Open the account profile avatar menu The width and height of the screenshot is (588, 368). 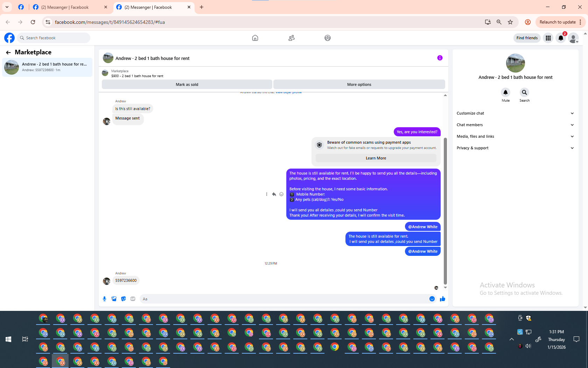pyautogui.click(x=573, y=38)
